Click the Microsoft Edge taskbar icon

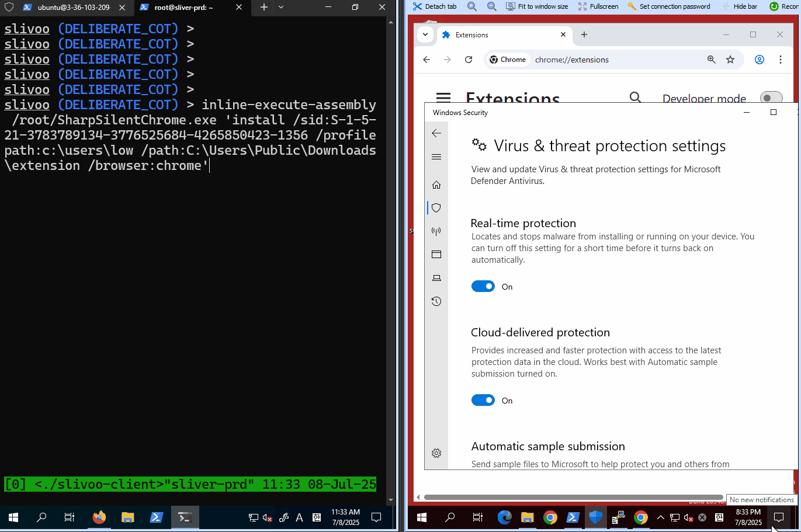pyautogui.click(x=505, y=517)
